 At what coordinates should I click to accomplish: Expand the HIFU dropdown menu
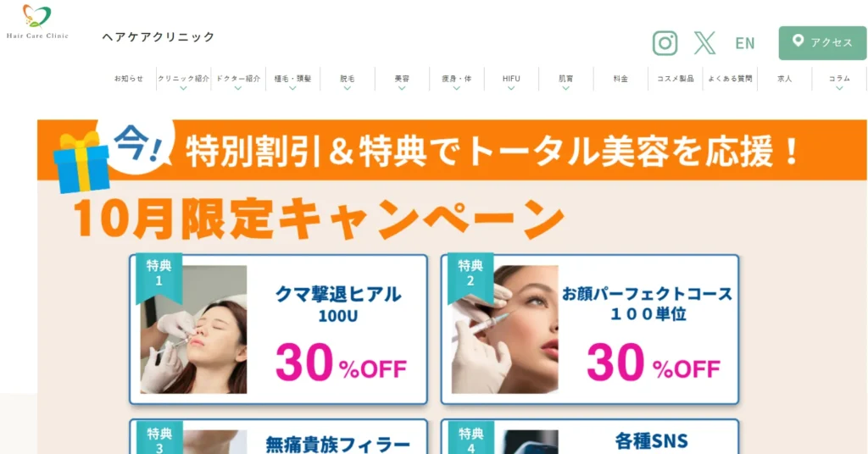(511, 81)
